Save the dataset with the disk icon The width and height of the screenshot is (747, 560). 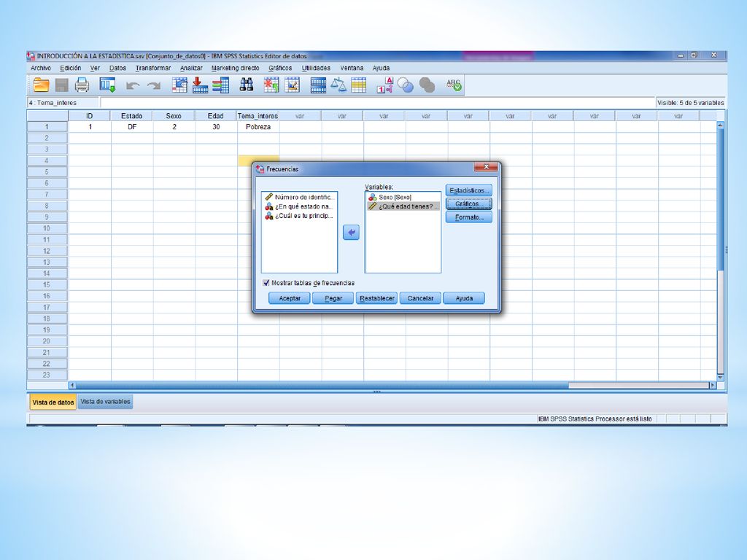[x=62, y=85]
